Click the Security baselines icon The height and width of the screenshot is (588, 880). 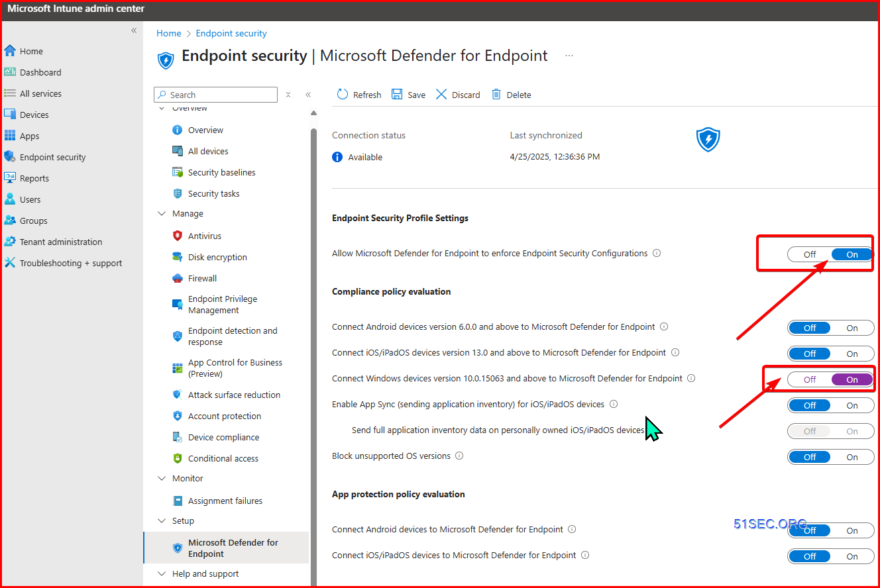[x=178, y=172]
